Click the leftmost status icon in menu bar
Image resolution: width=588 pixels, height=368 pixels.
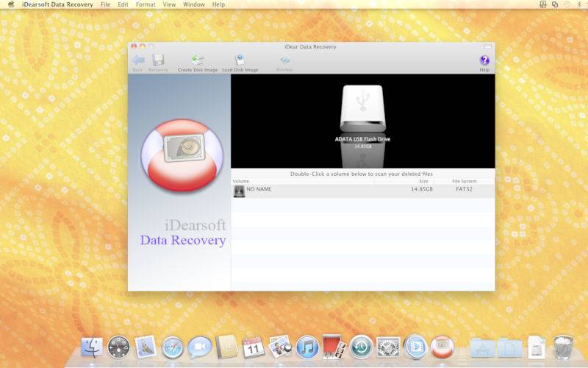(542, 4)
